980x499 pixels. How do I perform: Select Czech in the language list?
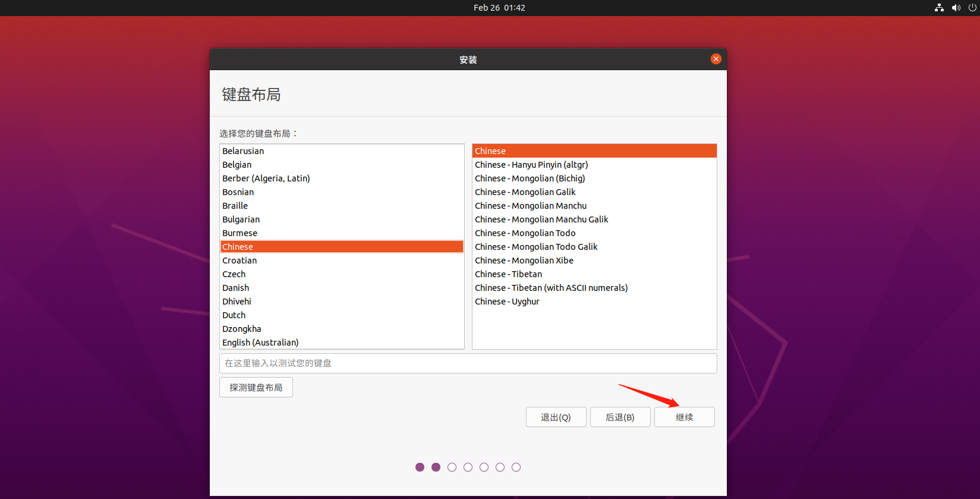click(x=342, y=274)
